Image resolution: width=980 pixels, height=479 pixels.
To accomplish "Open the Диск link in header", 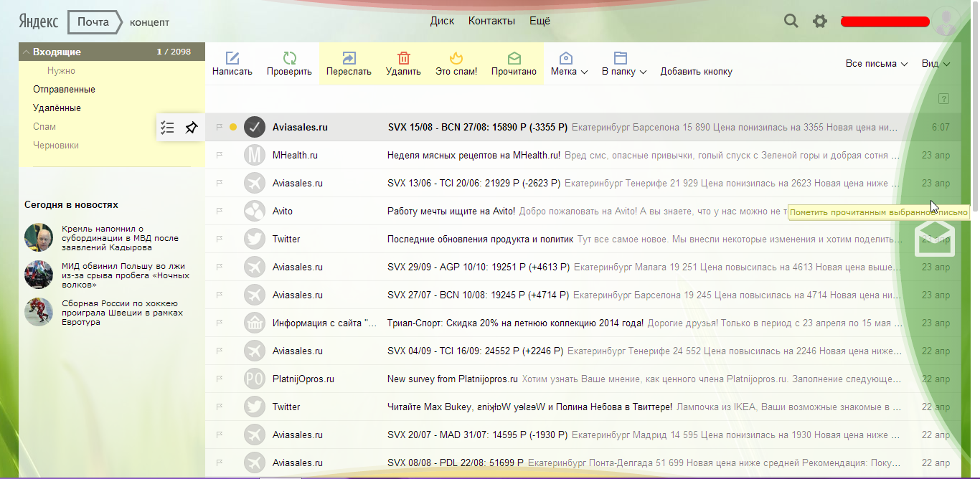I will click(442, 21).
